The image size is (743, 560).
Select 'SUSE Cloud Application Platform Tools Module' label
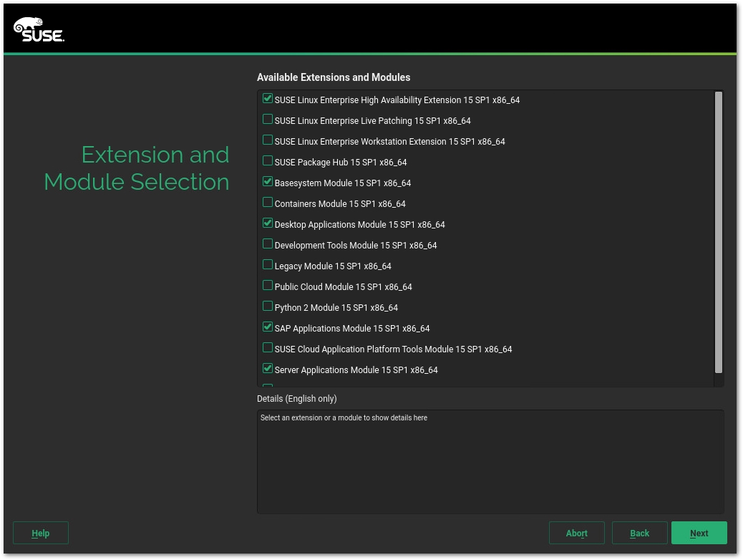364,349
